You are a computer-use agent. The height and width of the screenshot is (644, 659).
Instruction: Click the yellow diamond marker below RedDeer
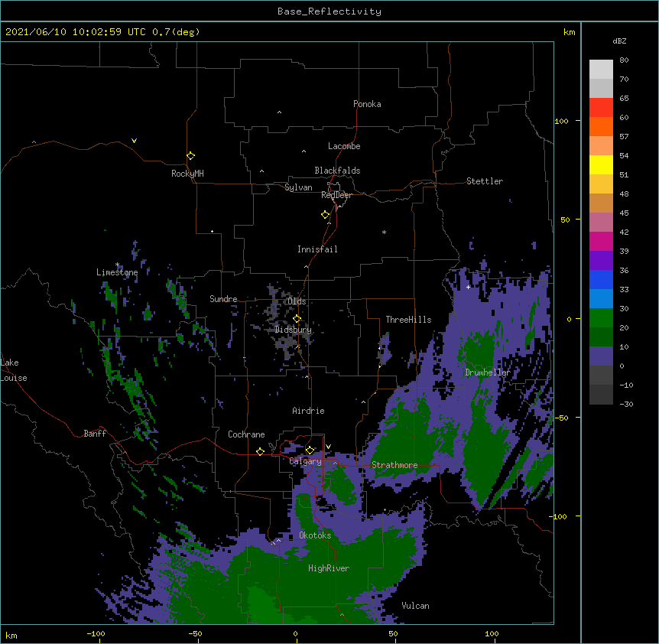pyautogui.click(x=326, y=215)
